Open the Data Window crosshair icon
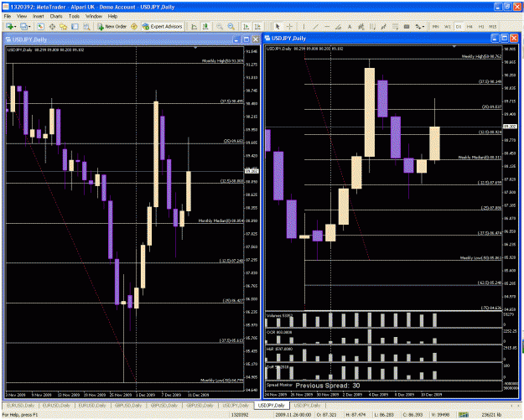 coord(52,26)
